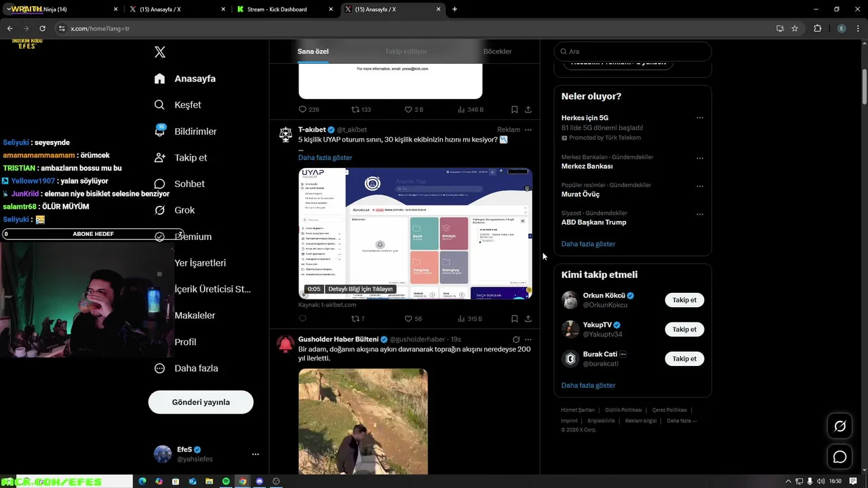Viewport: 868px width, 488px height.
Task: Open Anasayfa home from the sidebar
Action: point(185,79)
